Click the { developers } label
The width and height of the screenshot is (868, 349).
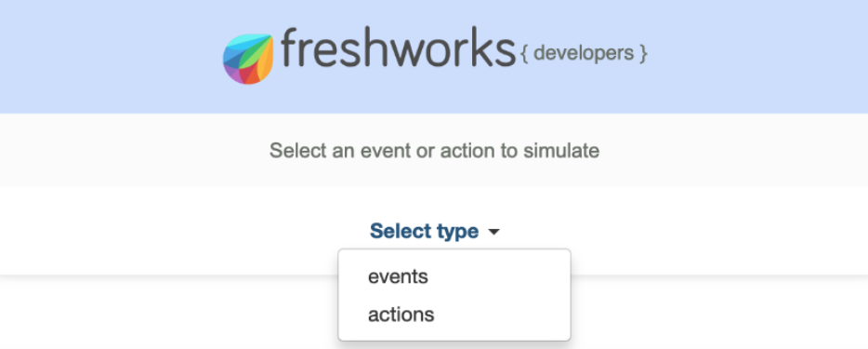(584, 54)
